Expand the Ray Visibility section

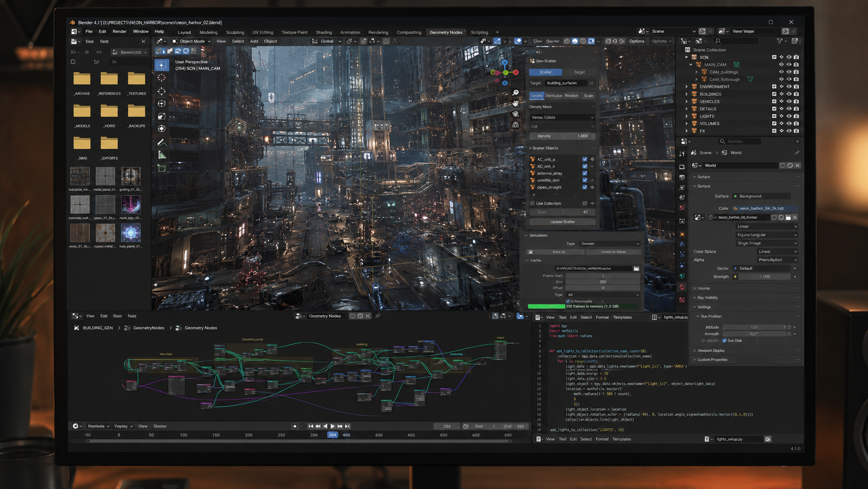tap(708, 298)
